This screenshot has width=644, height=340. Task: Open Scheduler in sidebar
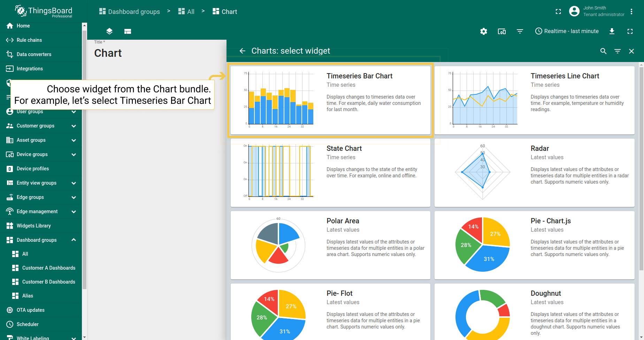[x=41, y=324]
